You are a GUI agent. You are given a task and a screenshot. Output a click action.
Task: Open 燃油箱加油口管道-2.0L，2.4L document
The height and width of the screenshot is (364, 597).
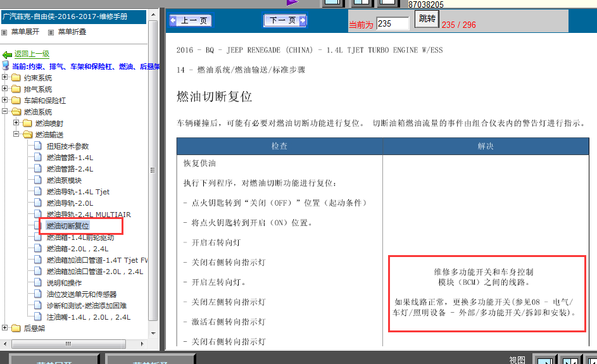pos(95,272)
